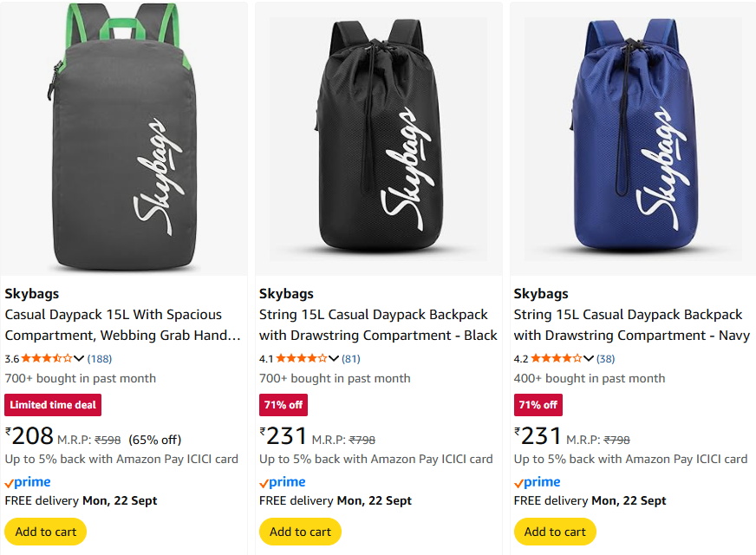Open the gray Skybags backpack image

point(124,139)
